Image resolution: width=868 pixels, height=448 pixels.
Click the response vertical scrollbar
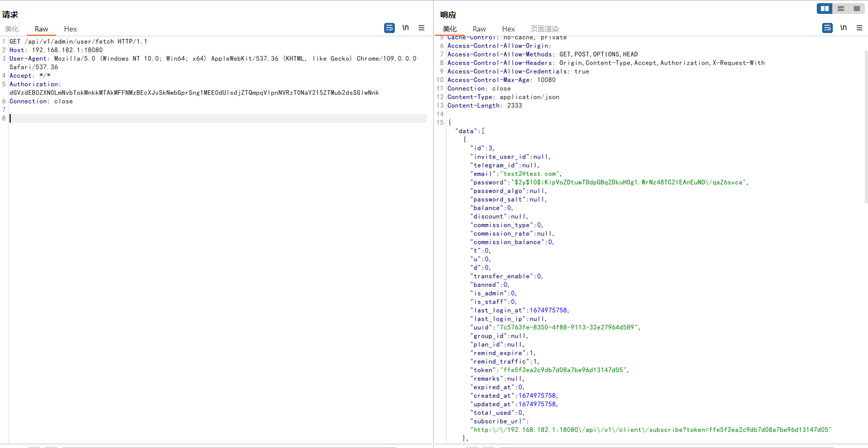pos(865,128)
